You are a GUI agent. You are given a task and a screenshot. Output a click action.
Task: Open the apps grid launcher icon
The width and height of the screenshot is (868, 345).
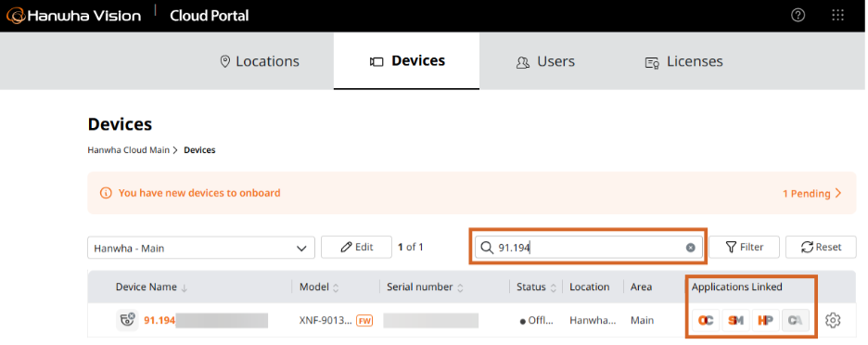click(x=838, y=16)
